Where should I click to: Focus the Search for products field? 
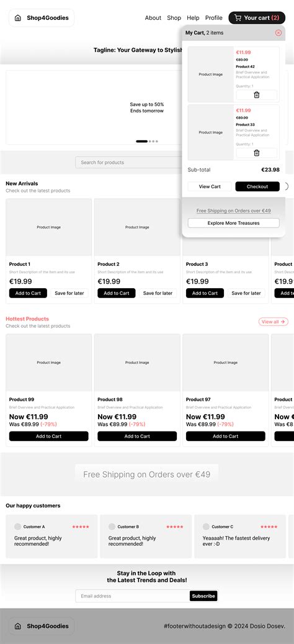click(x=129, y=162)
